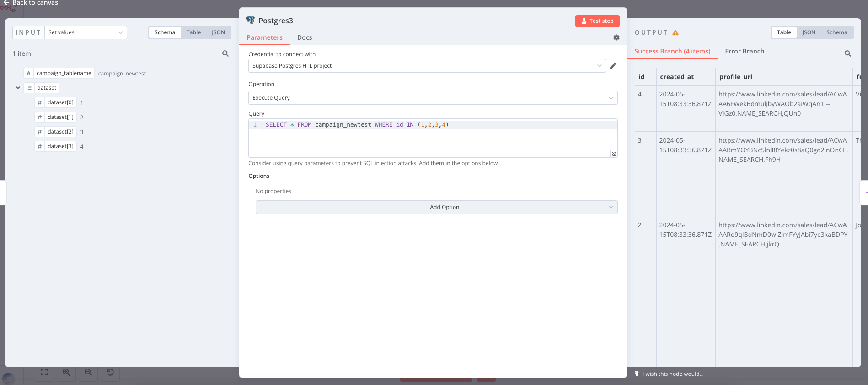
Task: Click the dataset[2] field pill
Action: coord(55,132)
